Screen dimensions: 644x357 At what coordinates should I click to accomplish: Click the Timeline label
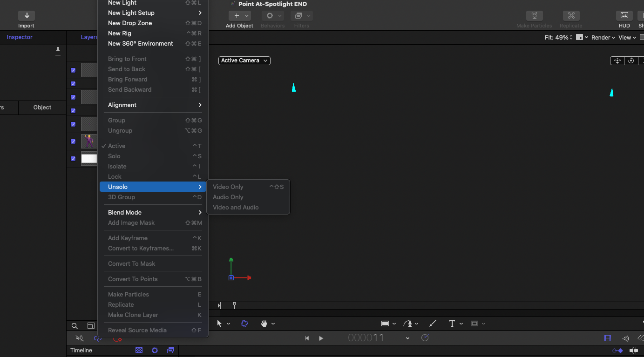81,350
